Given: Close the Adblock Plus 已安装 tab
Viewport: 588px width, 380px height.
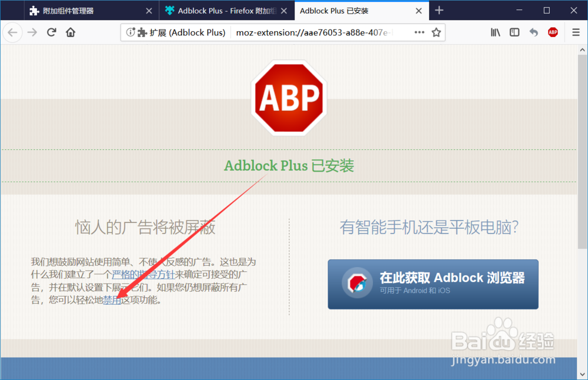Looking at the screenshot, I should [419, 11].
